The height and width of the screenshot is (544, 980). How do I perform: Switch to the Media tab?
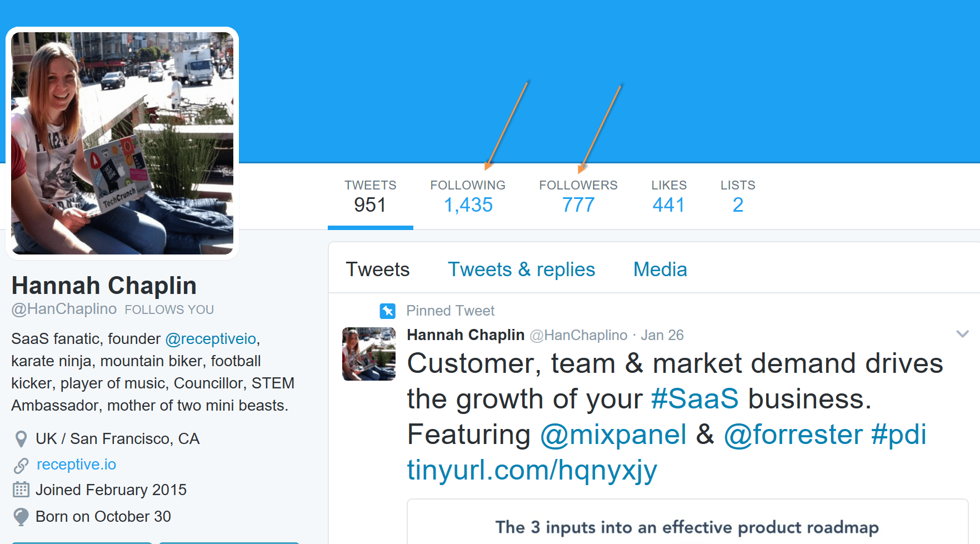(660, 269)
